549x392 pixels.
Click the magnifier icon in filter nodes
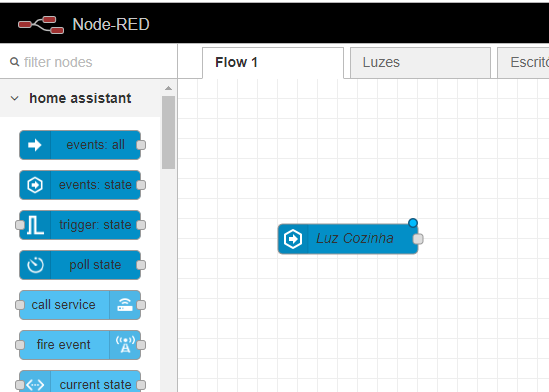[14, 62]
